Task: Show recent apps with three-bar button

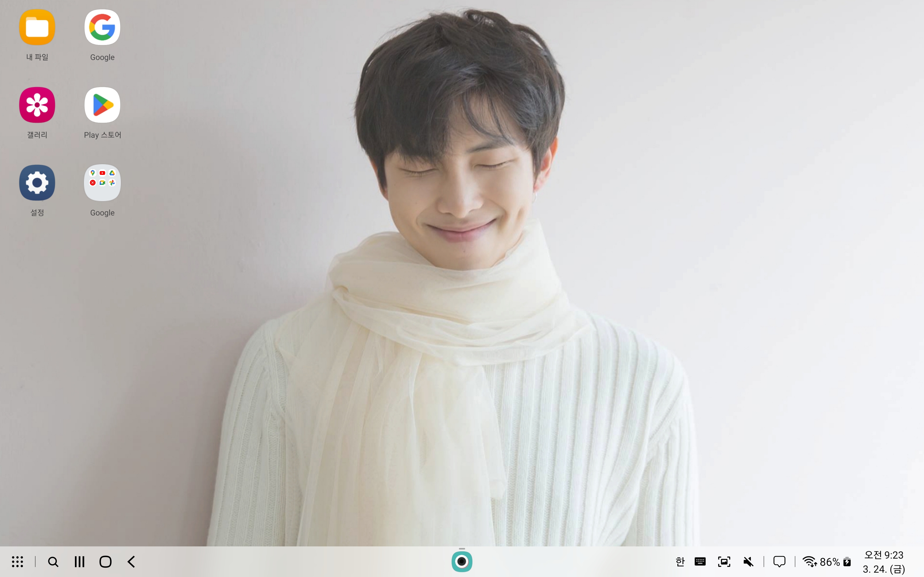Action: point(79,562)
